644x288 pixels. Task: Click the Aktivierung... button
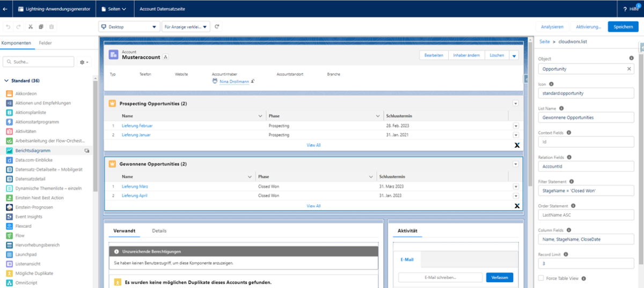click(x=588, y=26)
